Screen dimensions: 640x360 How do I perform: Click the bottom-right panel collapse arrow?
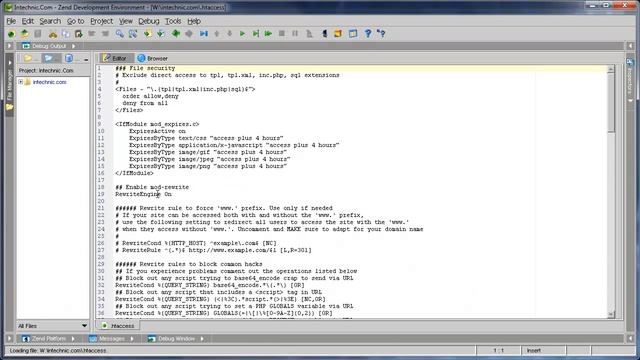[x=630, y=339]
